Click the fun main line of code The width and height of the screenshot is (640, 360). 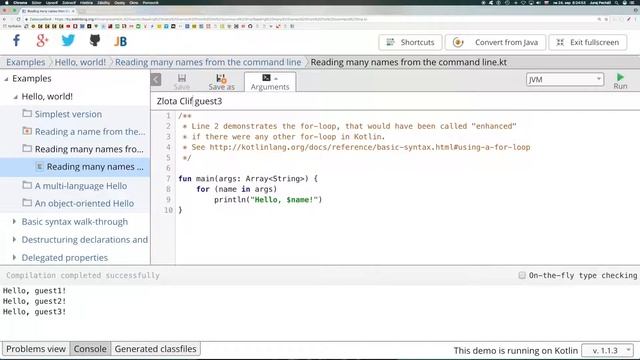[x=248, y=179]
